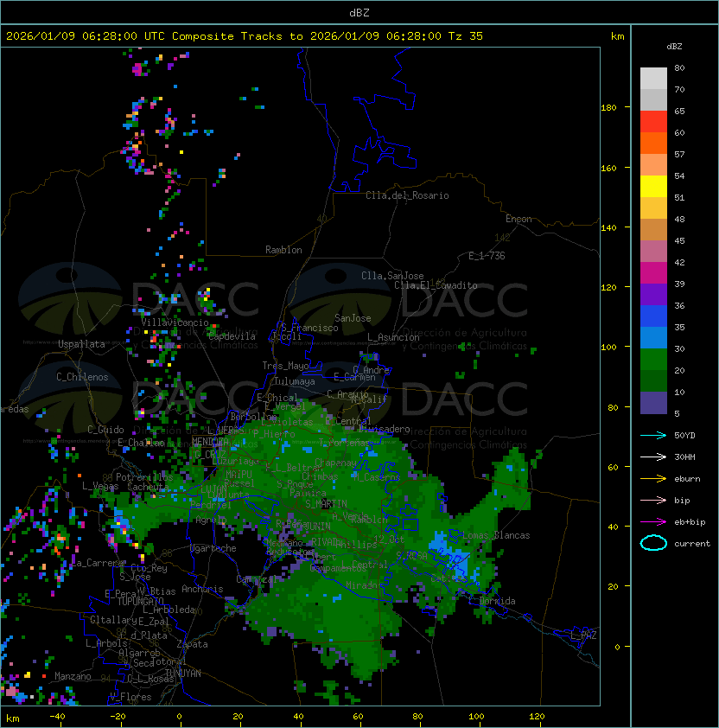This screenshot has height=728, width=719.
Task: Click the 'Manzano' map label
Action: [73, 676]
